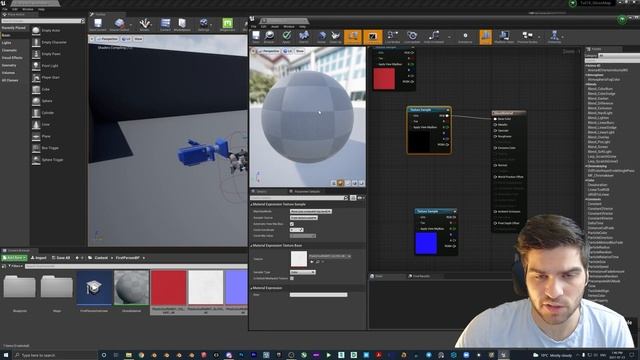
Task: Click Preview Nodes icon in toolbar
Action: point(527,37)
